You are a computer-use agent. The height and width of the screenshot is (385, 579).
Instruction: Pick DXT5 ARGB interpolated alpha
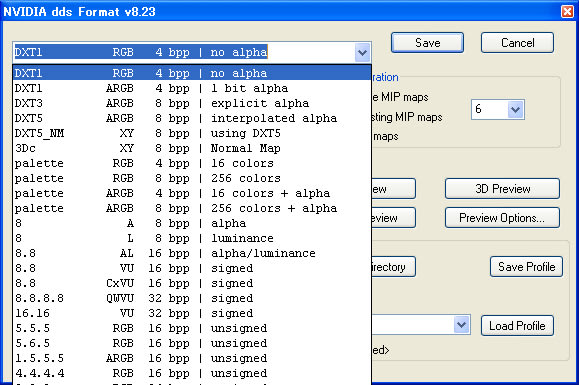coord(192,118)
